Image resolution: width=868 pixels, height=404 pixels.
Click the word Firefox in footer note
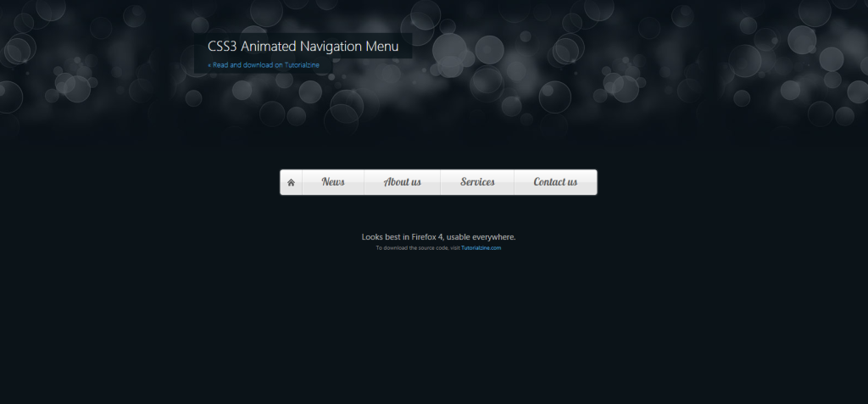pos(424,237)
